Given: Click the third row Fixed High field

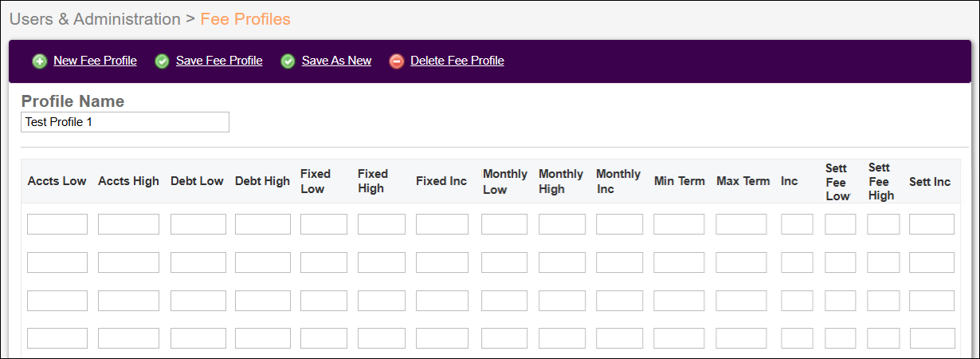Looking at the screenshot, I should pos(382,301).
